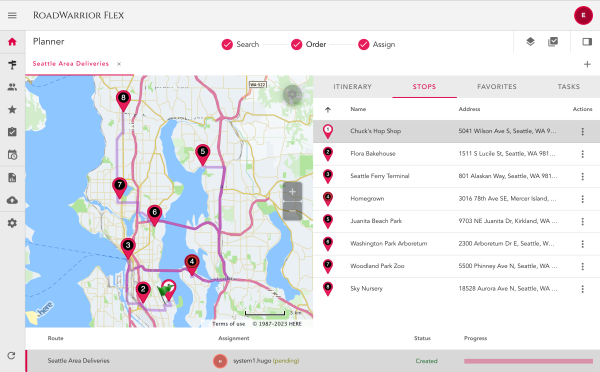Select the Search step

(240, 44)
